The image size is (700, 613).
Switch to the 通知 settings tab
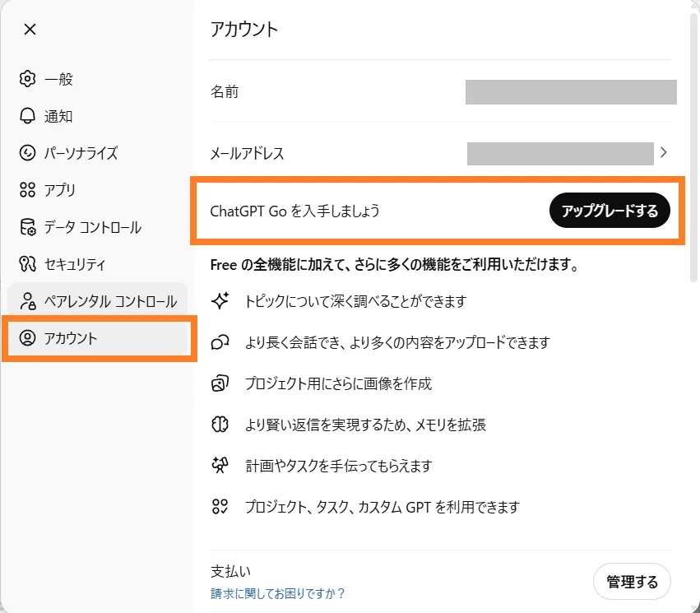click(59, 116)
